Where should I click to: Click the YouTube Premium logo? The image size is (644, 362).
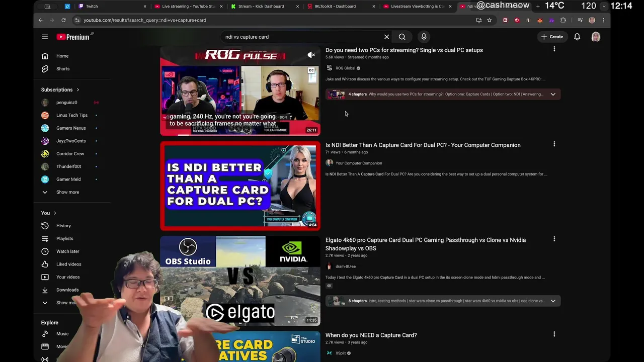coord(74,37)
